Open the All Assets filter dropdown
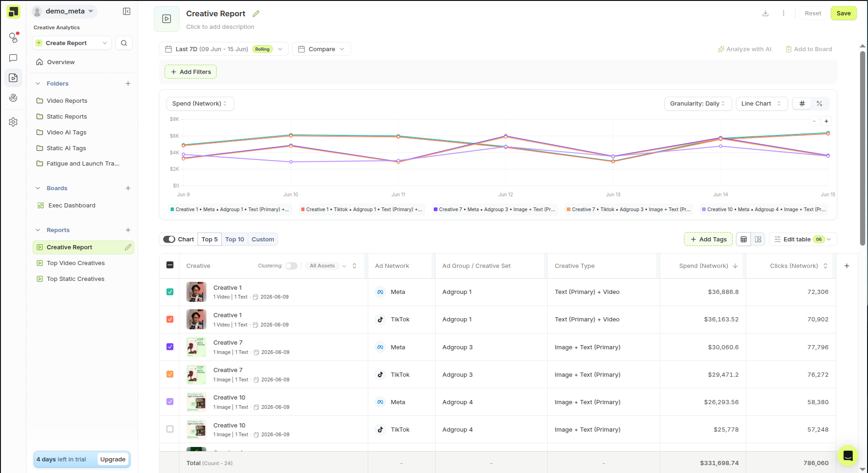868x473 pixels. point(328,266)
